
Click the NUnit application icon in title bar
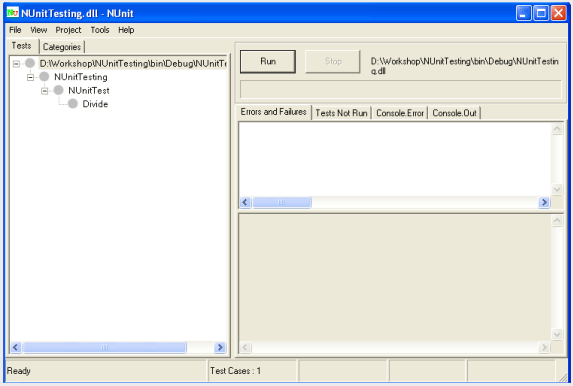tap(12, 13)
